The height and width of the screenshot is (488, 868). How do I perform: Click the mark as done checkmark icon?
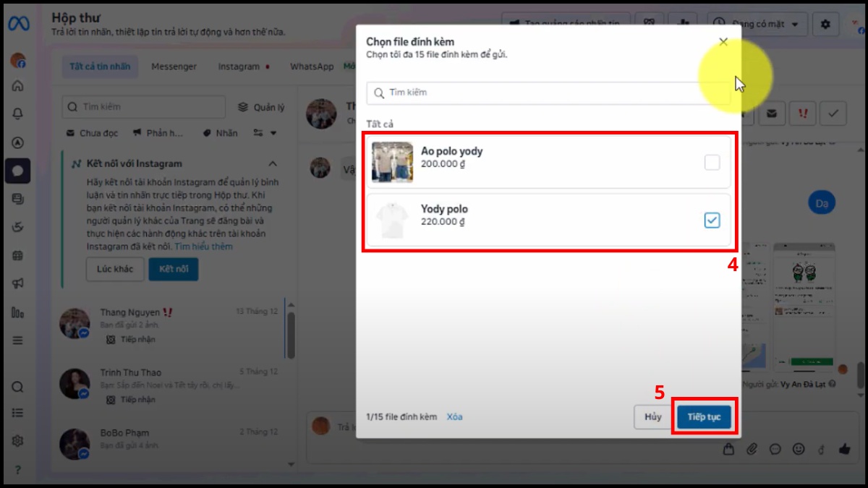834,114
